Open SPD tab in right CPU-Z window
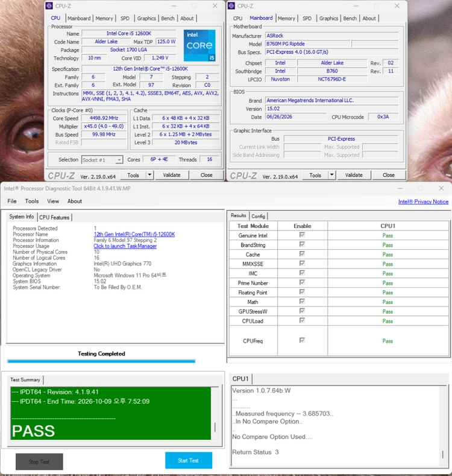This screenshot has width=452, height=476. (x=307, y=18)
